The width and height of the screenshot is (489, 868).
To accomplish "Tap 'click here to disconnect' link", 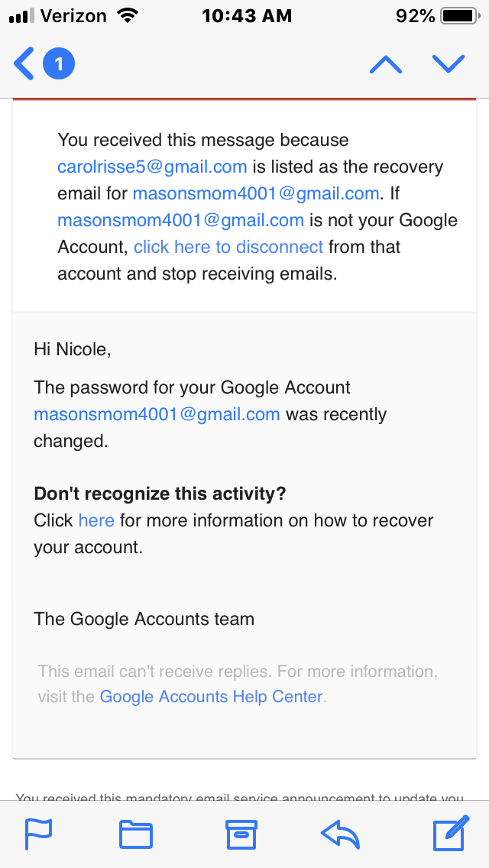I will pyautogui.click(x=228, y=247).
